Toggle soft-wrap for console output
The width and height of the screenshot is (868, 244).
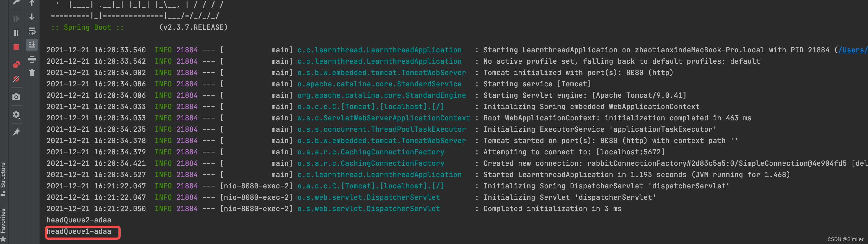click(32, 31)
